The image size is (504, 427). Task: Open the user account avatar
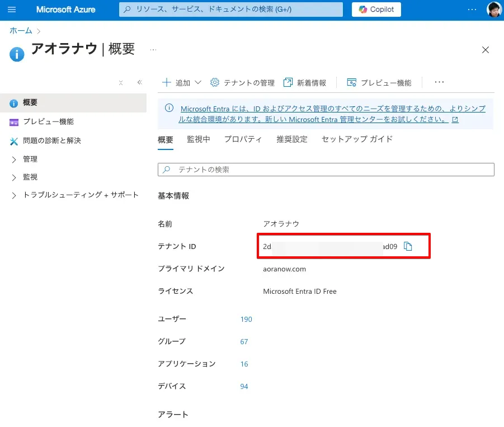494,10
